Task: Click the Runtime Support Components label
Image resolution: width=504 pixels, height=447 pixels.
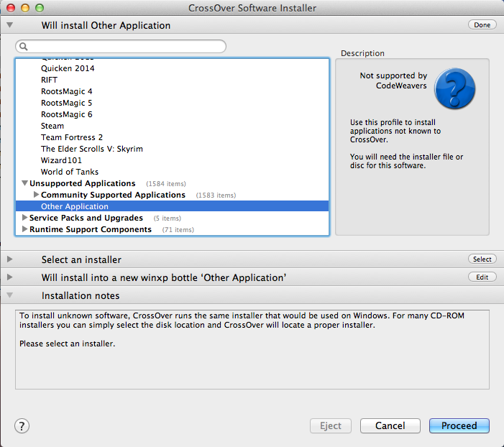Action: 91,229
